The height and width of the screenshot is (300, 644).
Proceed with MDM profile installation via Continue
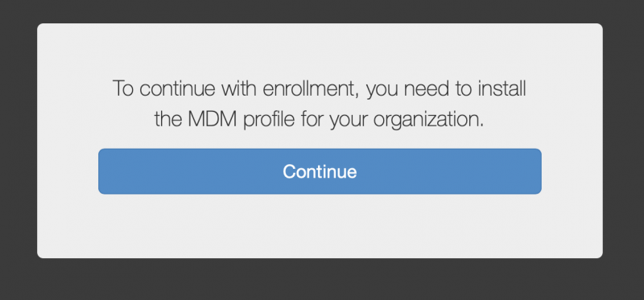(320, 171)
